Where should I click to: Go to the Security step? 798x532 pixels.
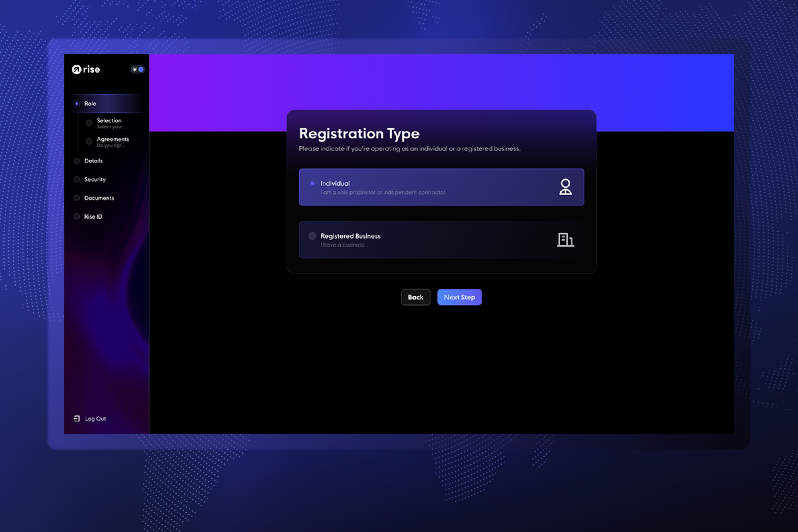tap(95, 179)
